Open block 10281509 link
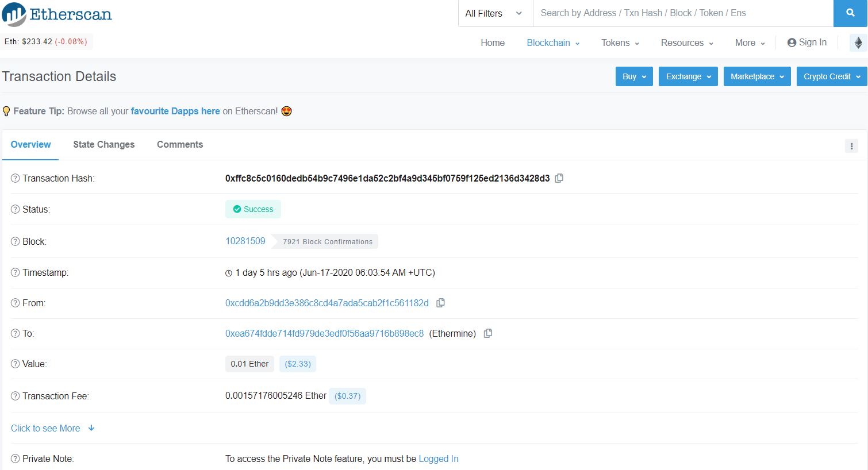 [x=245, y=241]
